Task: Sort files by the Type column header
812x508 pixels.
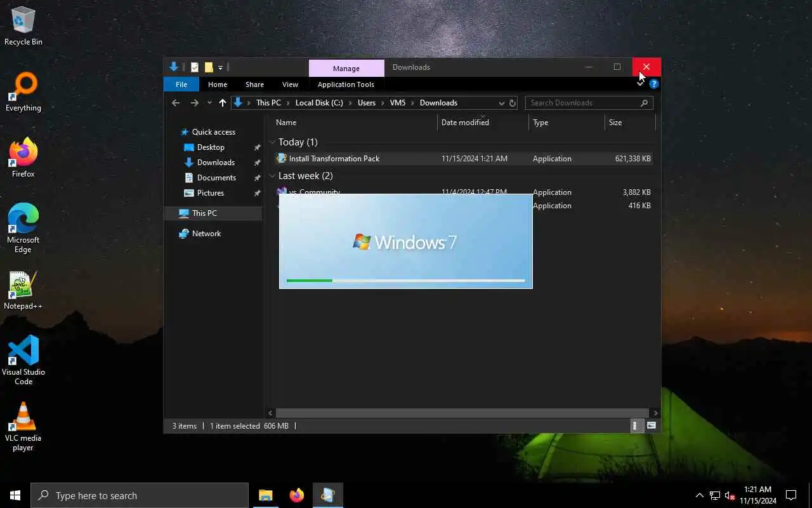Action: tap(566, 123)
